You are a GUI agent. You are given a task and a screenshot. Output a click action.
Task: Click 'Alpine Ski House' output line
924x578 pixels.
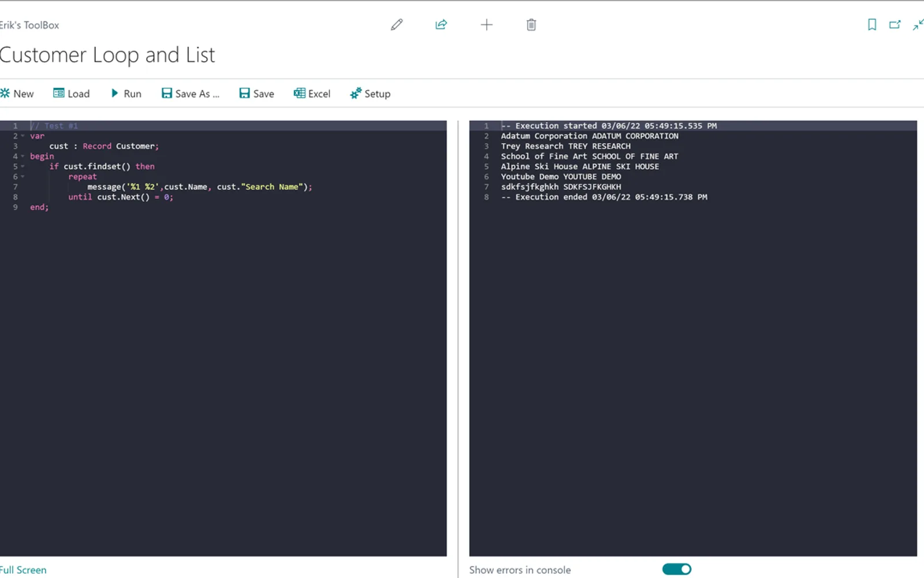(x=580, y=166)
